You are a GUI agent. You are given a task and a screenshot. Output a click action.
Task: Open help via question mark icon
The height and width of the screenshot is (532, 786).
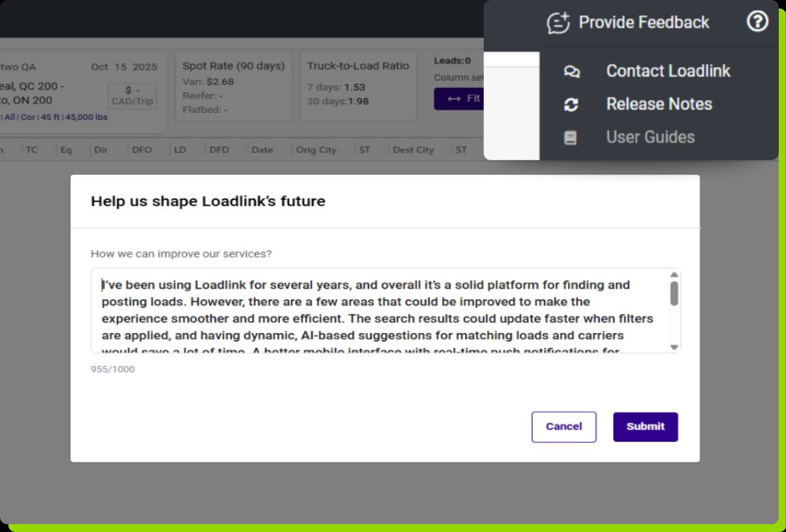pos(757,22)
